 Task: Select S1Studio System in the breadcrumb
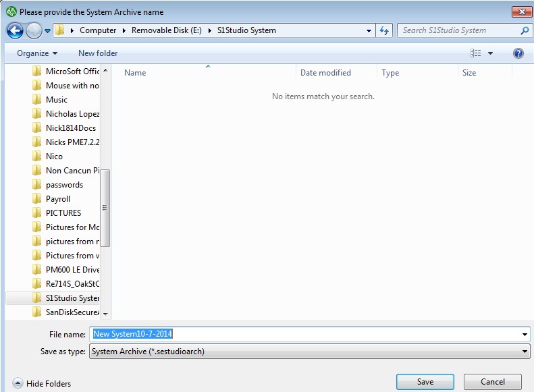click(246, 30)
